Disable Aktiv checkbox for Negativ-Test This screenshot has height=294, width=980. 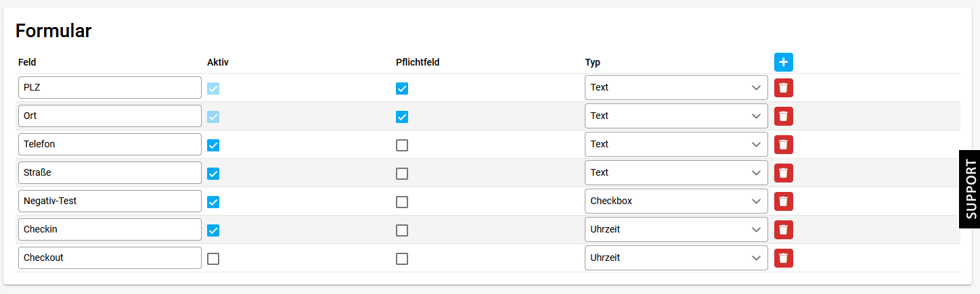213,202
